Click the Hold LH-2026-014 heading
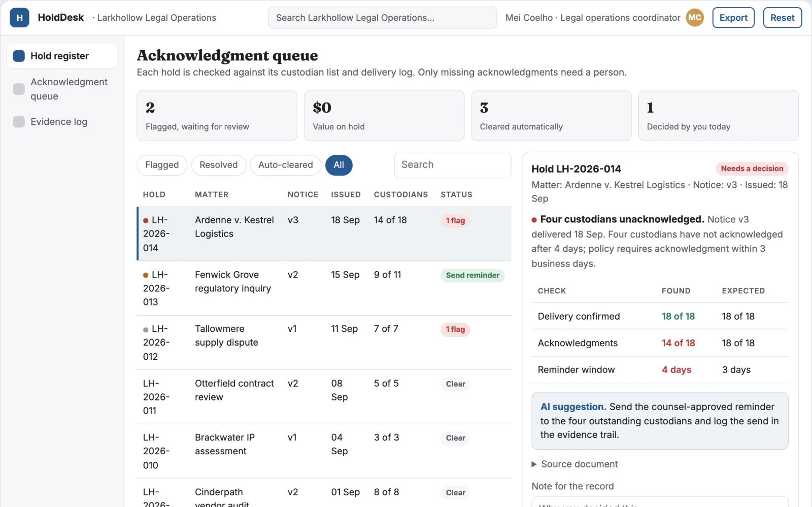The height and width of the screenshot is (507, 812). (576, 169)
